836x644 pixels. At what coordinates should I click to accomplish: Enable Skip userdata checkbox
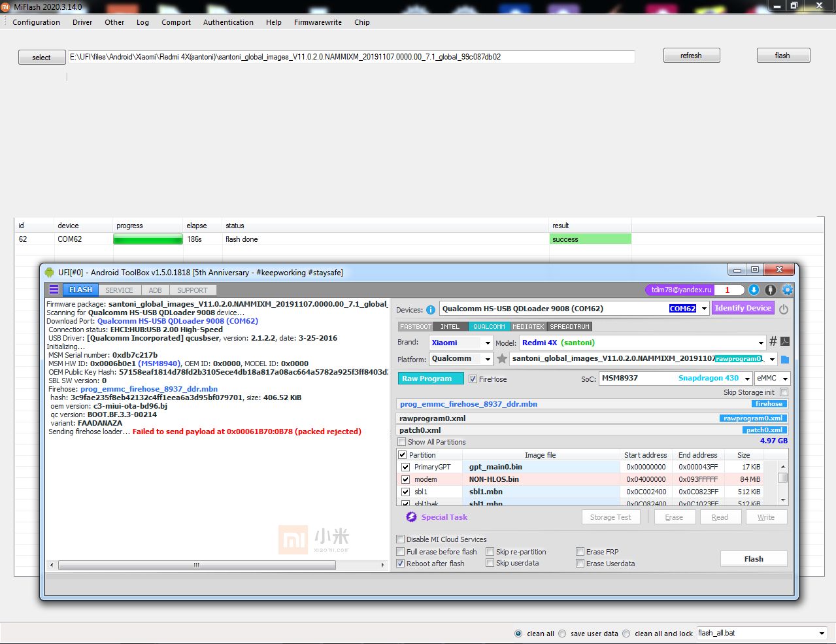(490, 563)
